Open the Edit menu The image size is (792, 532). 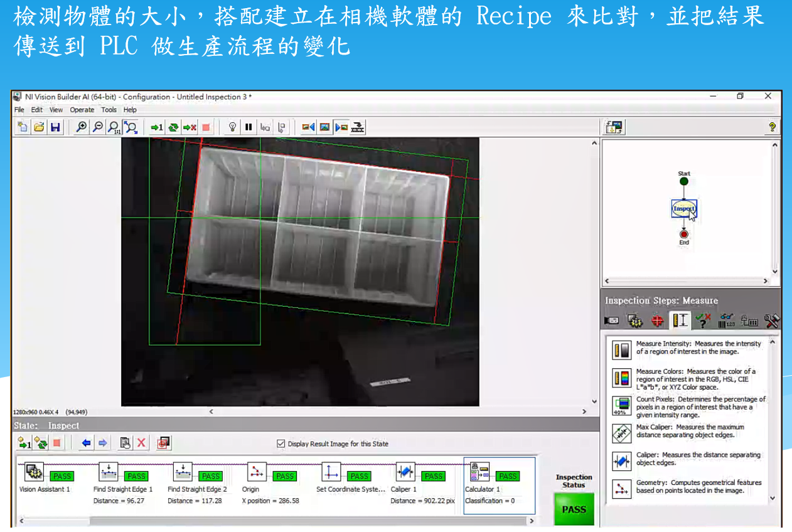point(37,110)
